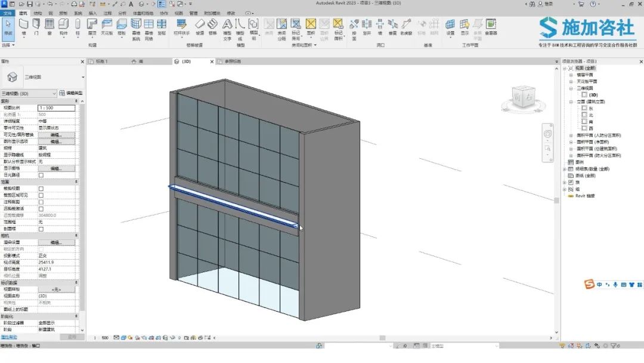Enable the 远剪裁激活 checkbox
The width and height of the screenshot is (644, 363).
(x=41, y=209)
